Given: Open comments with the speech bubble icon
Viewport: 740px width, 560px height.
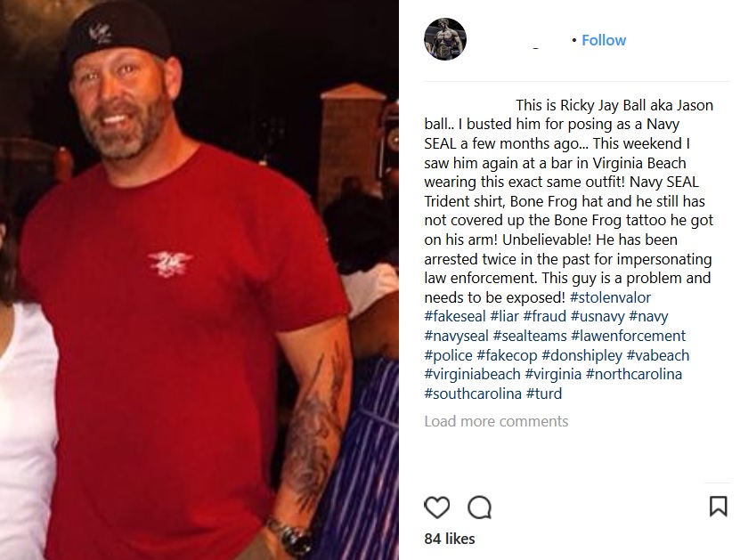Looking at the screenshot, I should tap(479, 507).
